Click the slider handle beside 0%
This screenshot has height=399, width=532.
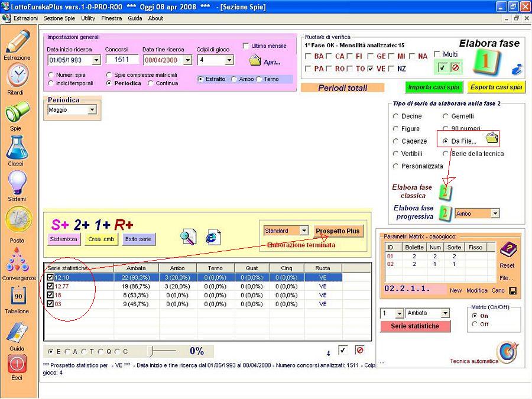click(x=152, y=352)
